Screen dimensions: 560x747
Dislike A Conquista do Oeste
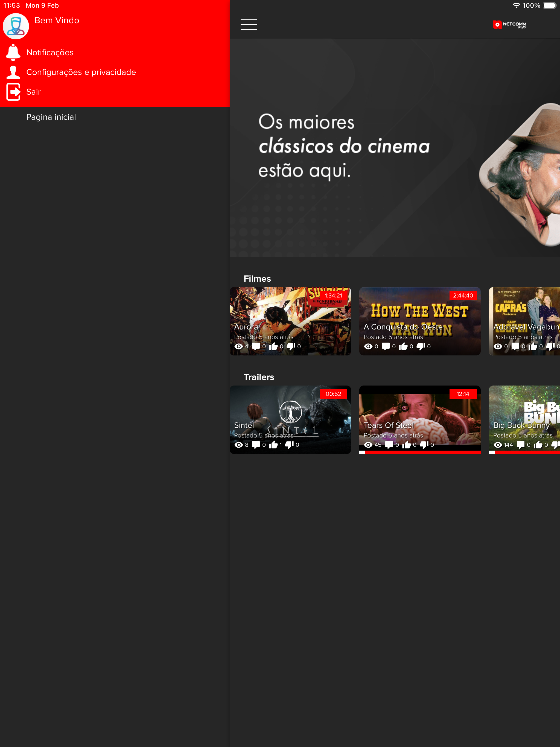tap(421, 346)
